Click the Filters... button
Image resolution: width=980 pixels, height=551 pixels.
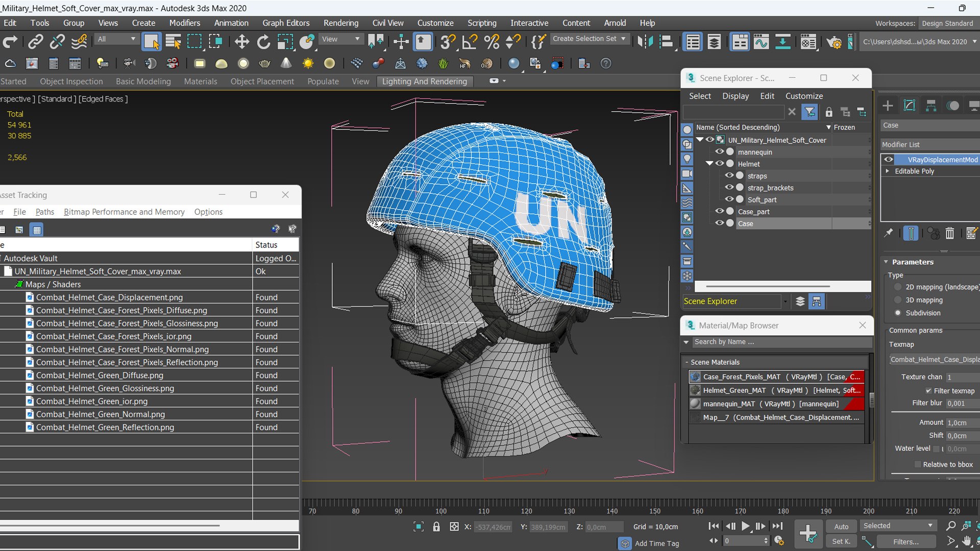[x=905, y=542]
